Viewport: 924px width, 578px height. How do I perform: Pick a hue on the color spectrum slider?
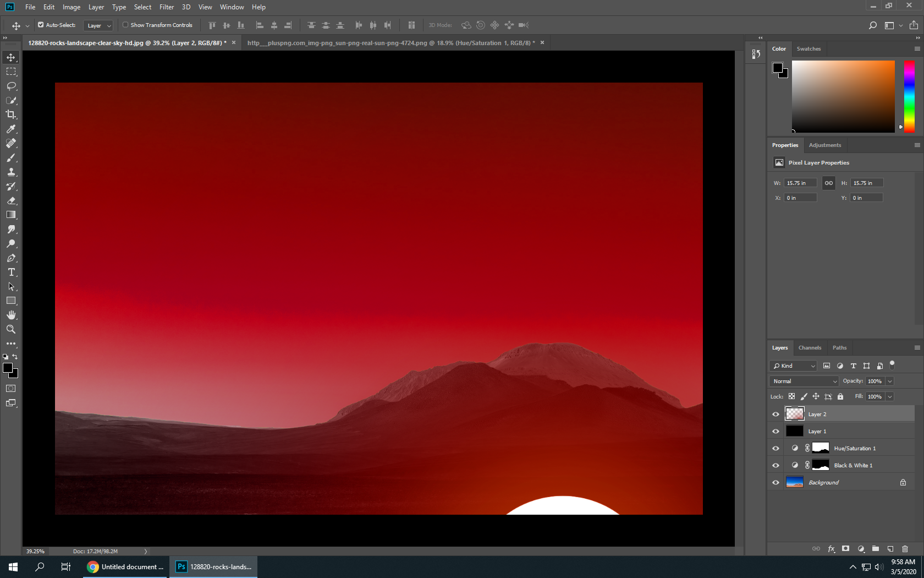(909, 96)
